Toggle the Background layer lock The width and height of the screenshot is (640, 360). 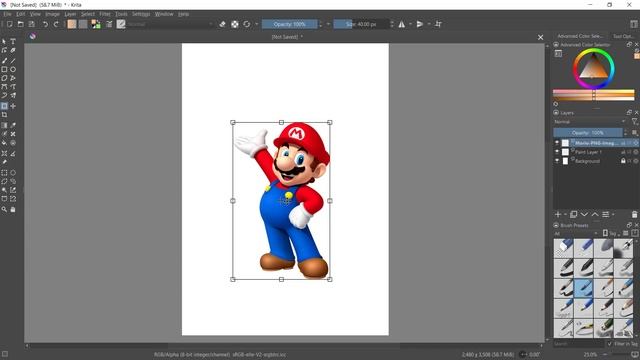(623, 161)
